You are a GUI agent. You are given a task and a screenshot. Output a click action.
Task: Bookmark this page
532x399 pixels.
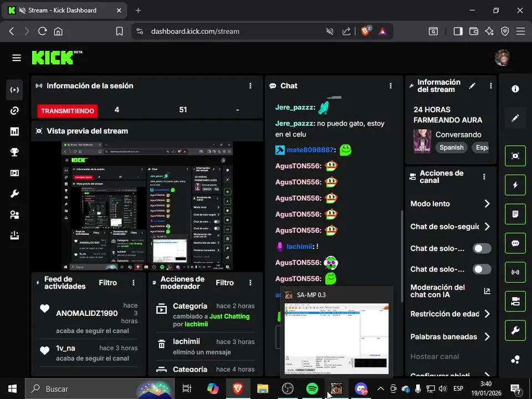point(120,31)
